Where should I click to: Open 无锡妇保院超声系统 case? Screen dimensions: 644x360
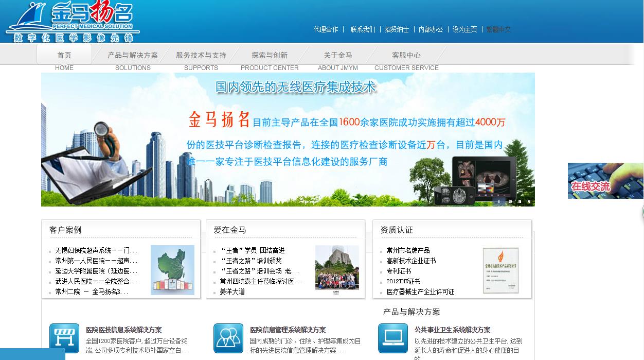click(96, 250)
